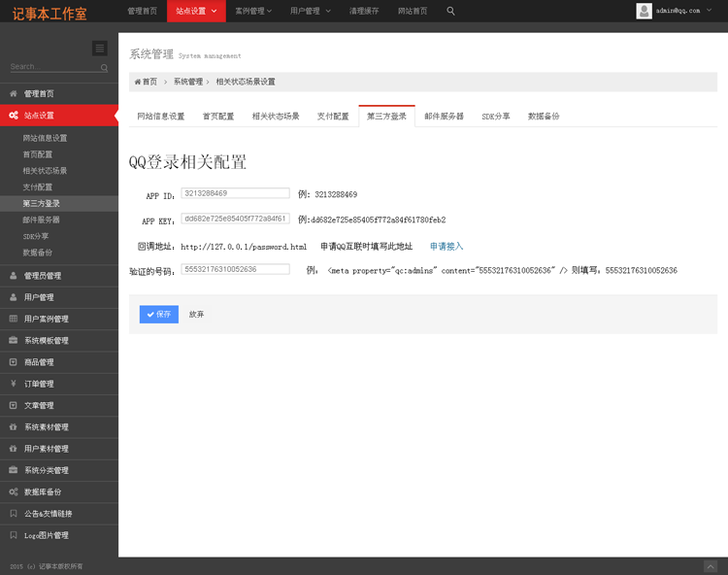Click the yen icon beside 订单管理
The height and width of the screenshot is (575, 728).
13,384
